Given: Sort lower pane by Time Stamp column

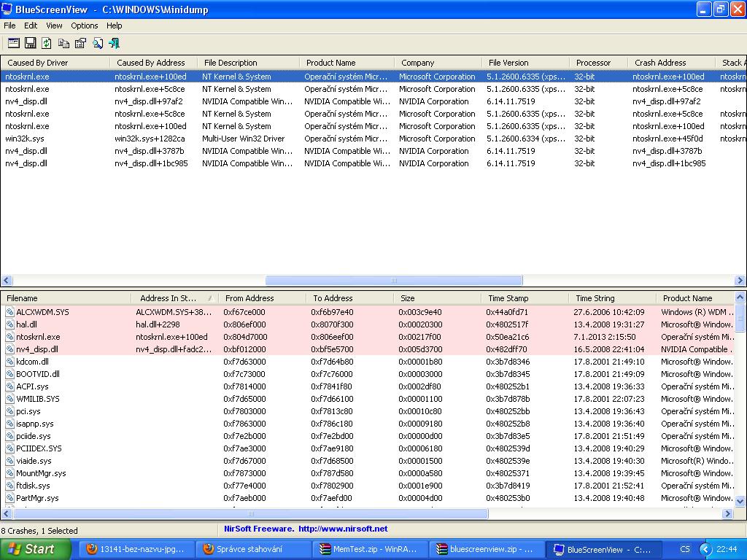Looking at the screenshot, I should [525, 298].
